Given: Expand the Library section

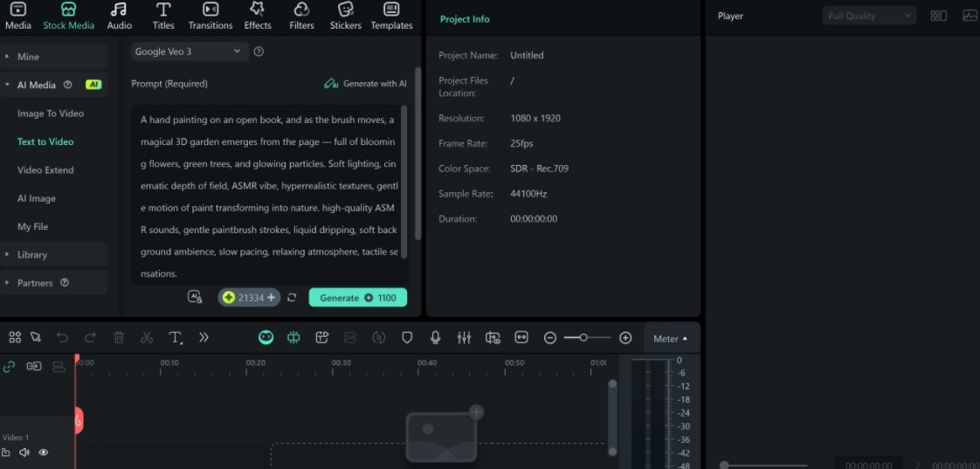Looking at the screenshot, I should (x=54, y=254).
